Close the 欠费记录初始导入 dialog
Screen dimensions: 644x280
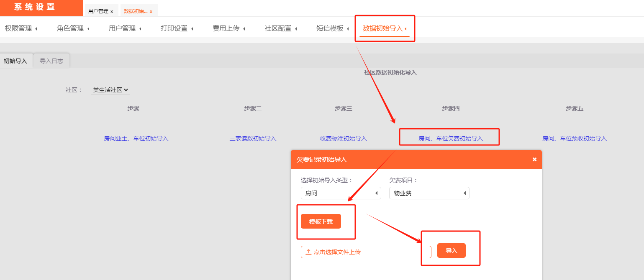click(x=534, y=160)
